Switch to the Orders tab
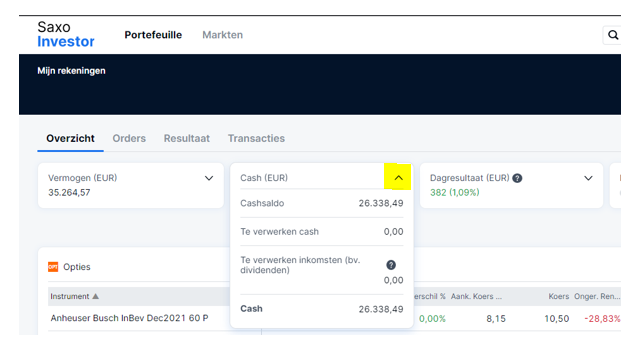641x360 pixels. [x=129, y=139]
